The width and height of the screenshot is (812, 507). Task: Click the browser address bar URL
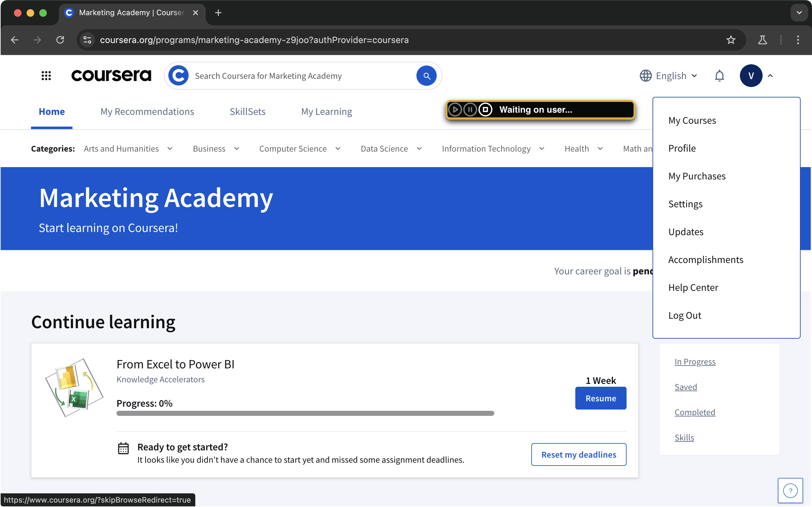[x=254, y=40]
